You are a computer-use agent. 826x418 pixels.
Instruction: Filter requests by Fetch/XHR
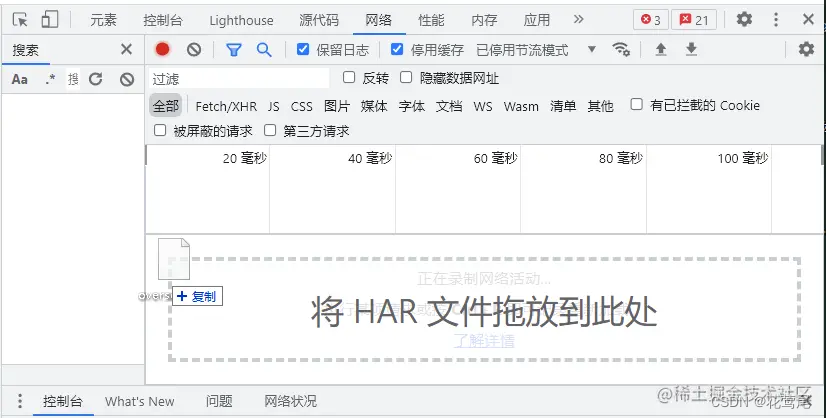pos(226,106)
